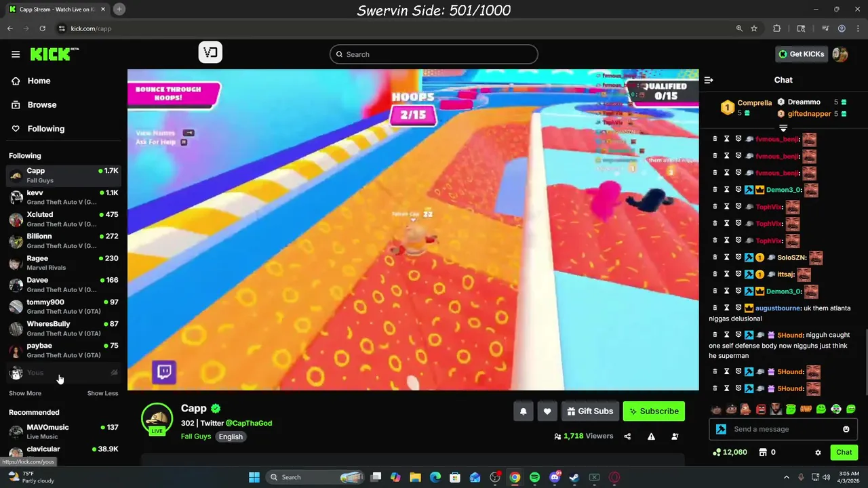This screenshot has height=488, width=868.
Task: Reload the page
Action: pyautogui.click(x=42, y=28)
